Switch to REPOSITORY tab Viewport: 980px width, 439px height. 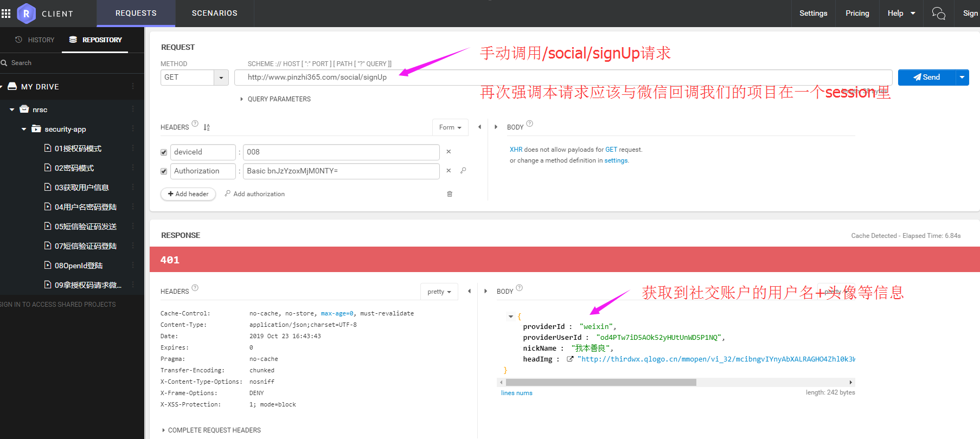(x=95, y=40)
